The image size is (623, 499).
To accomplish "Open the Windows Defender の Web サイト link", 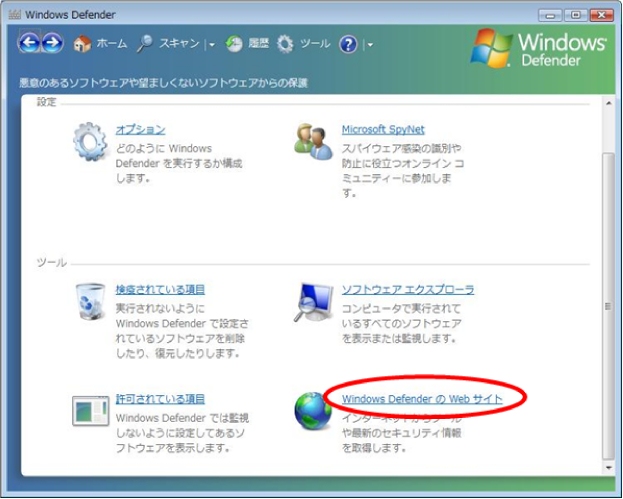I will tap(422, 399).
